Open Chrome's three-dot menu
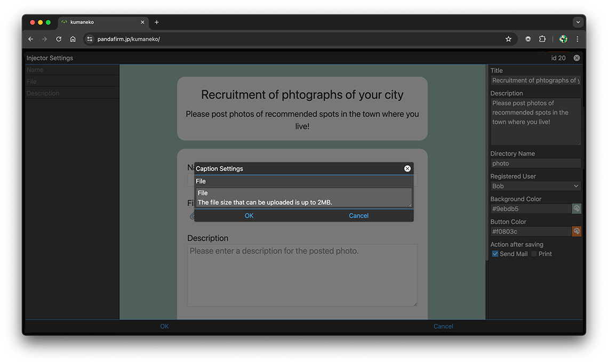The image size is (608, 364). (x=577, y=39)
